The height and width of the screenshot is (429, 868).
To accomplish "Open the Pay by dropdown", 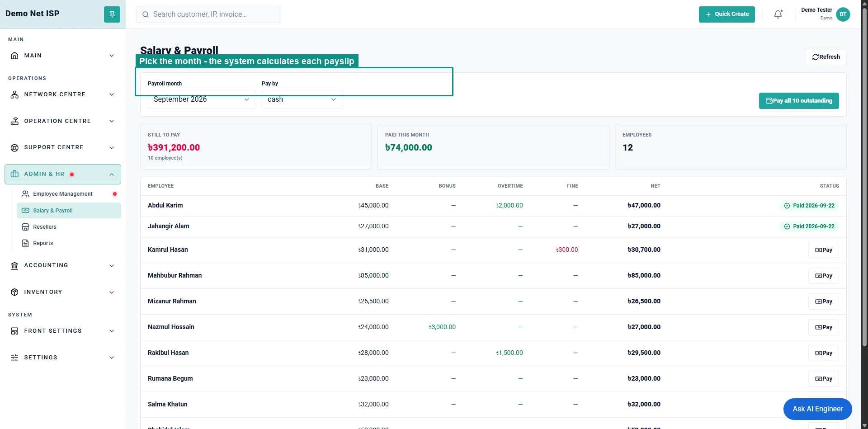I will click(x=302, y=99).
